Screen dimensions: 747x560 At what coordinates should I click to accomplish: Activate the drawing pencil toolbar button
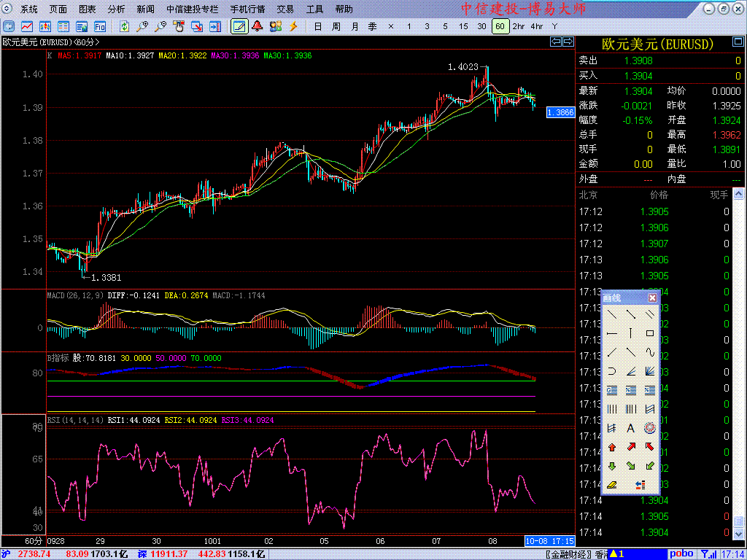pyautogui.click(x=239, y=26)
